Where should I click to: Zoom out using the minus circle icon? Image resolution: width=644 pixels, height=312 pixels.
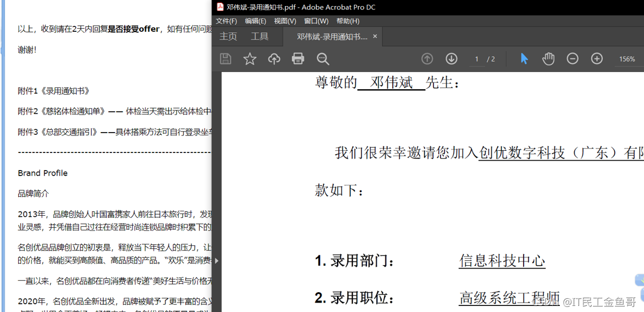pos(573,59)
